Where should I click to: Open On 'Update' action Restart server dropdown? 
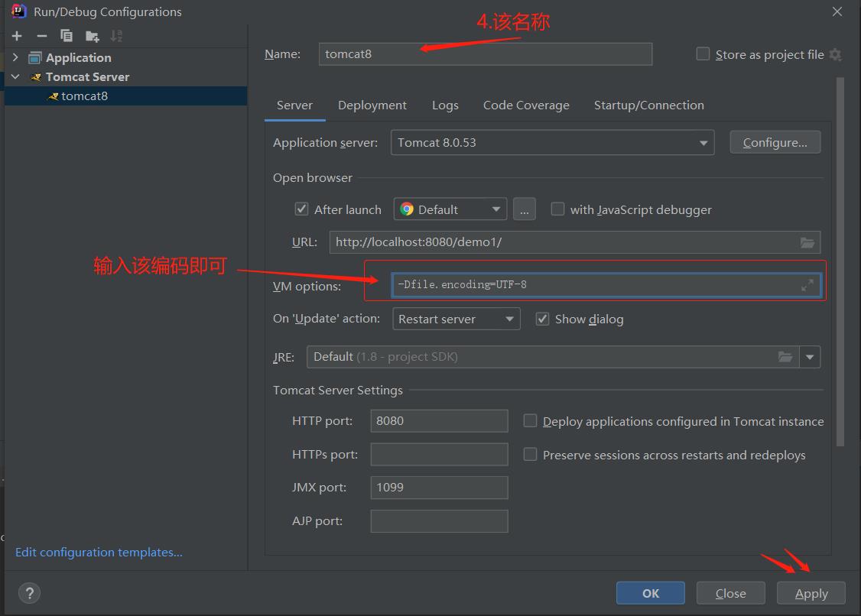coord(456,319)
